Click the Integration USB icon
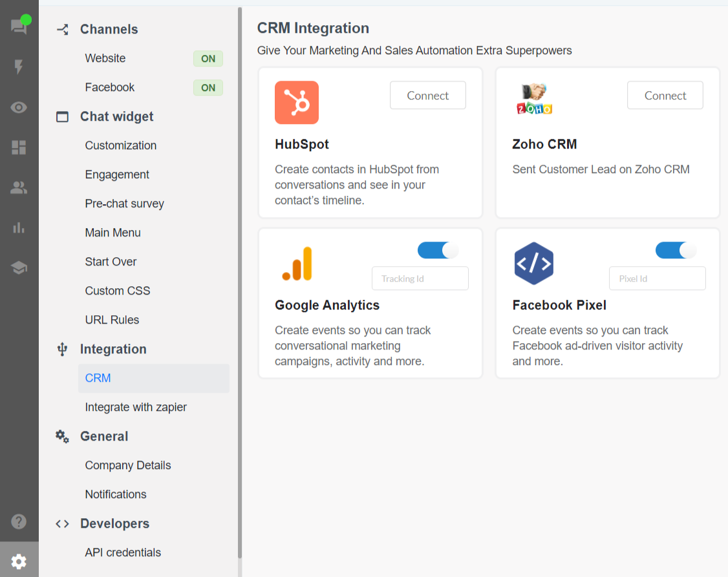 coord(62,349)
